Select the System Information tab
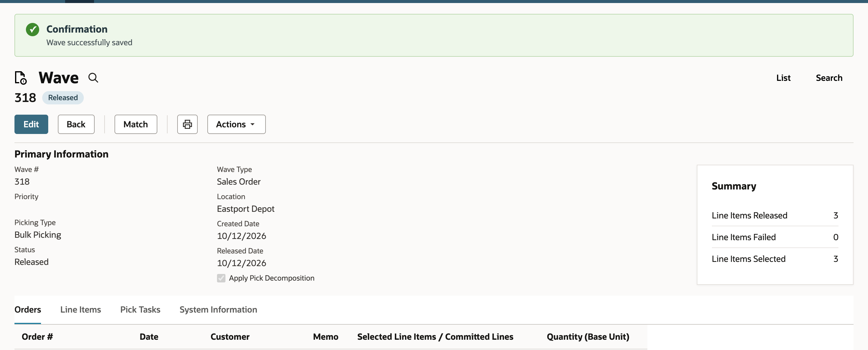The width and height of the screenshot is (868, 350). (218, 310)
